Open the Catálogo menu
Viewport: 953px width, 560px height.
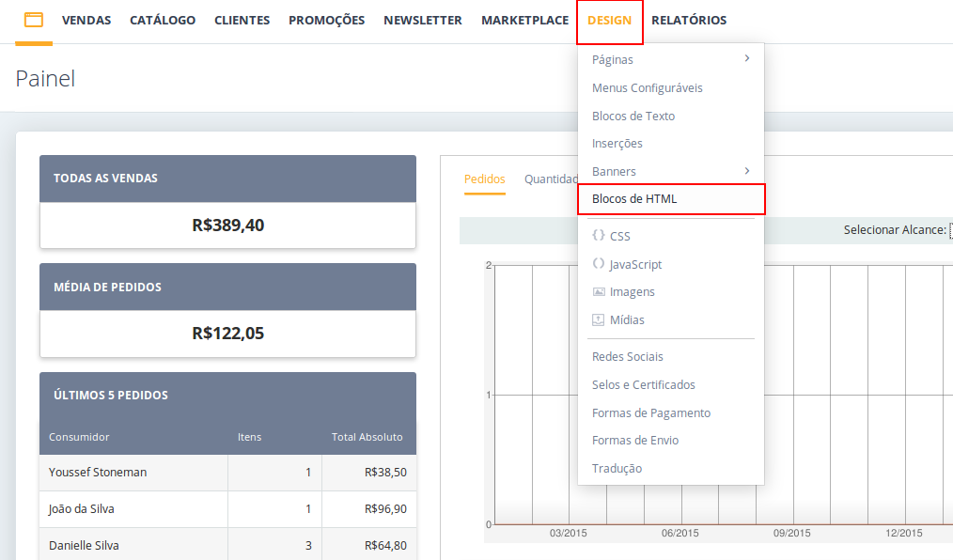(163, 20)
